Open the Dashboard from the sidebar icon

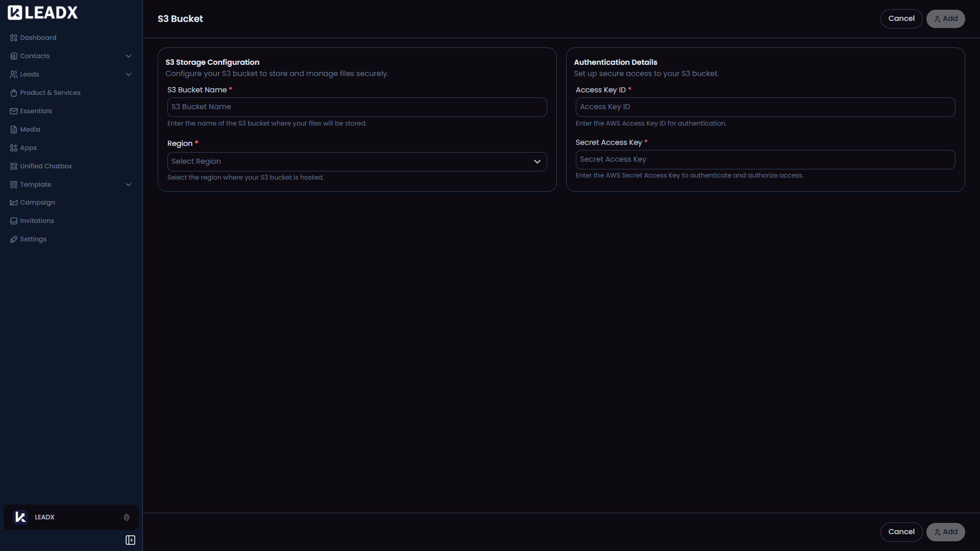[x=13, y=37]
